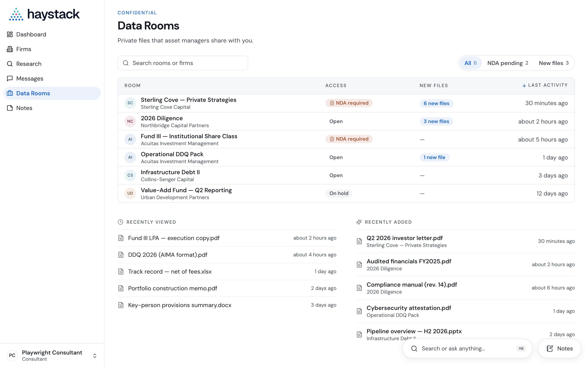
Task: Filter by NDA pending tab
Action: click(x=508, y=63)
